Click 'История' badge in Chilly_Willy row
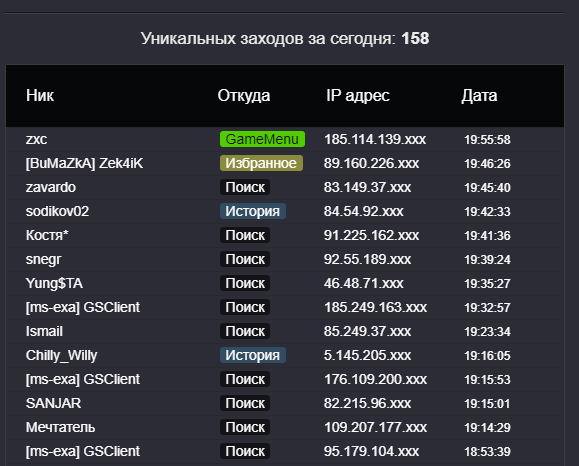579x466 pixels. [253, 355]
